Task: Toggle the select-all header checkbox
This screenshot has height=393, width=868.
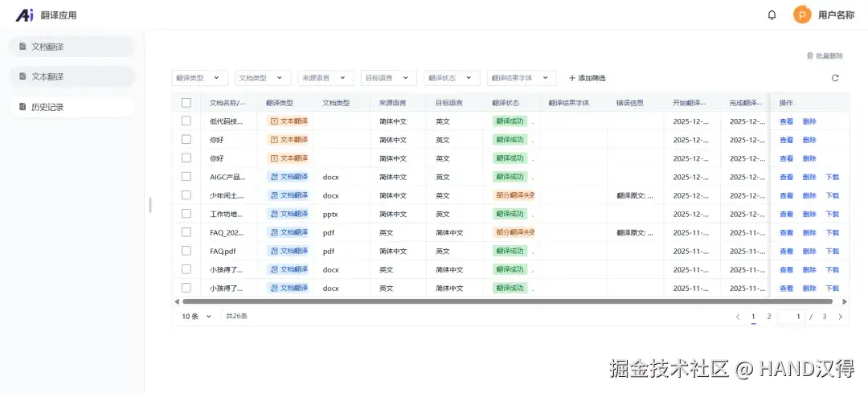Action: pos(186,102)
